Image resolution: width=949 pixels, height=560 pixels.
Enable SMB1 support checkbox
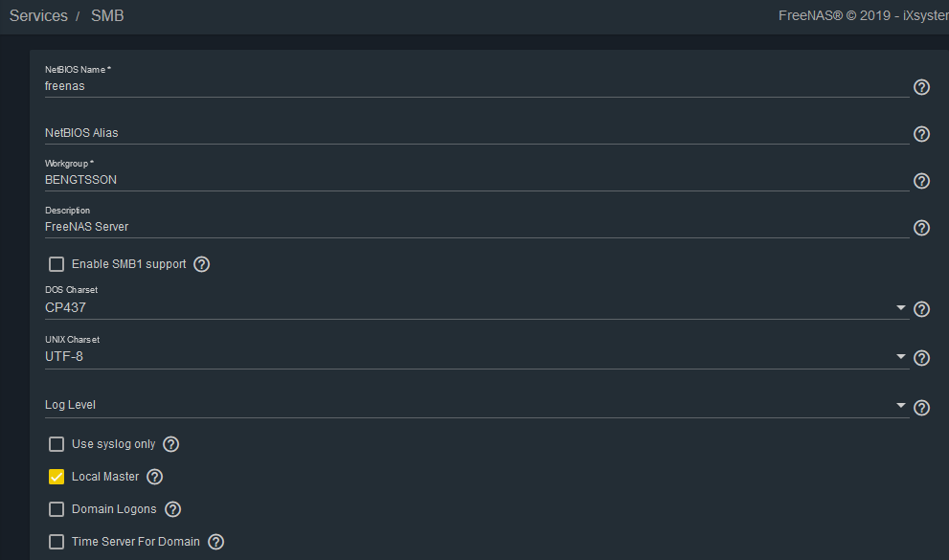tap(56, 264)
